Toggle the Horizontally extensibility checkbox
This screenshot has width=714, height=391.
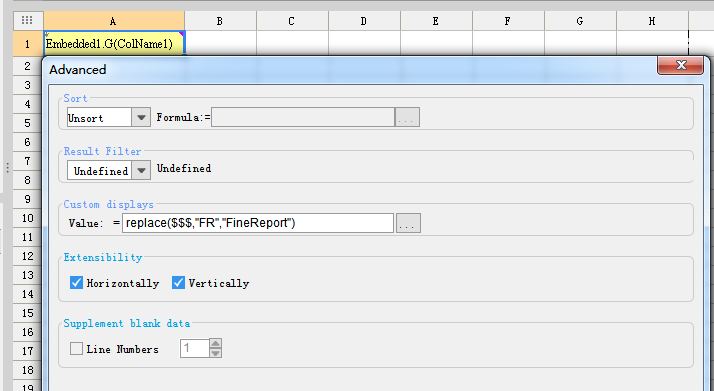coord(76,283)
